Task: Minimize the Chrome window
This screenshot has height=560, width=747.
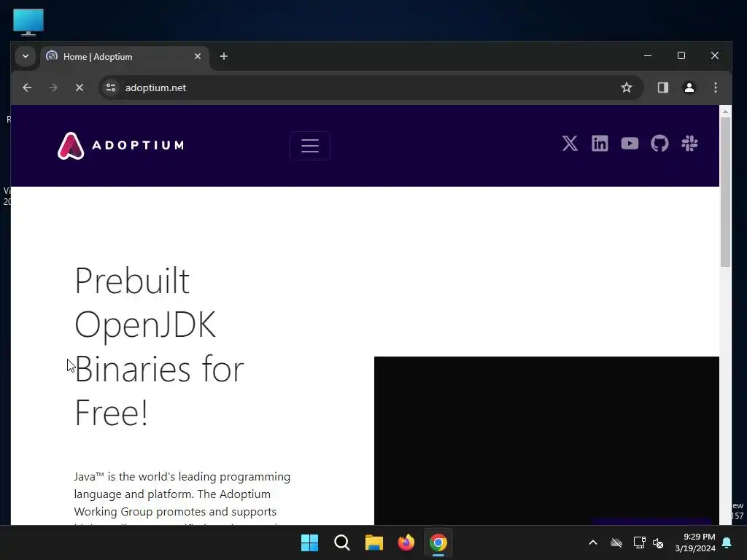Action: (648, 55)
